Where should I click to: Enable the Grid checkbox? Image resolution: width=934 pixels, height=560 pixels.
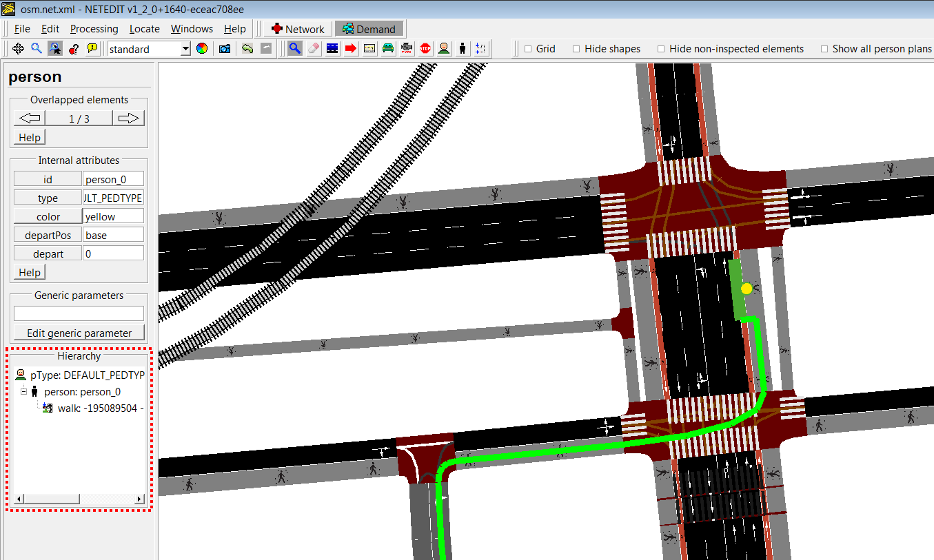pos(528,49)
